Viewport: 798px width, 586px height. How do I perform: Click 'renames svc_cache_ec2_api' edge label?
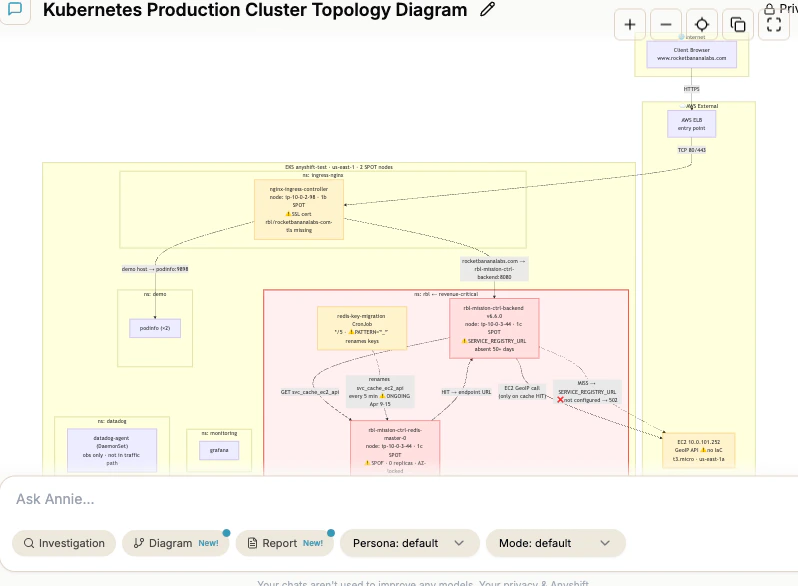click(x=380, y=392)
